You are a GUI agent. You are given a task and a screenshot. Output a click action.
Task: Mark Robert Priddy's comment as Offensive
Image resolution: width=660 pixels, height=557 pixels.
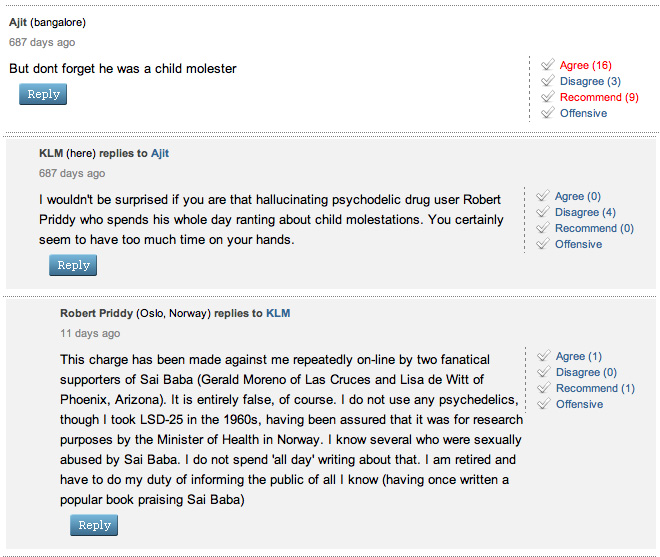[x=579, y=404]
